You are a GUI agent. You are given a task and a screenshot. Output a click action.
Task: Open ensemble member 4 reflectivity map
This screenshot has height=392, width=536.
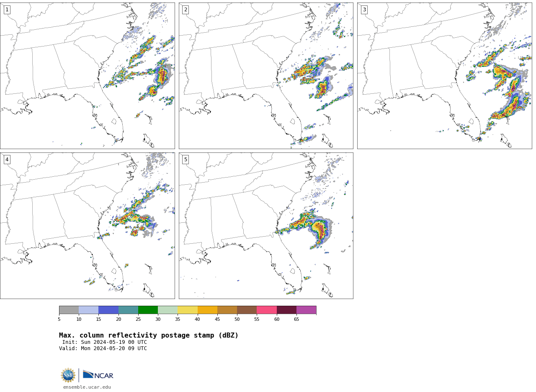[87, 226]
